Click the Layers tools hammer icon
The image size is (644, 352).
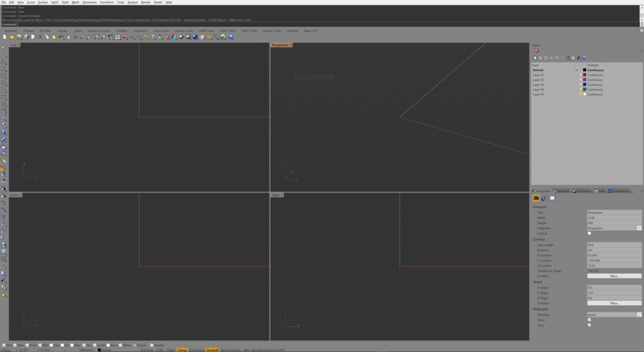579,58
